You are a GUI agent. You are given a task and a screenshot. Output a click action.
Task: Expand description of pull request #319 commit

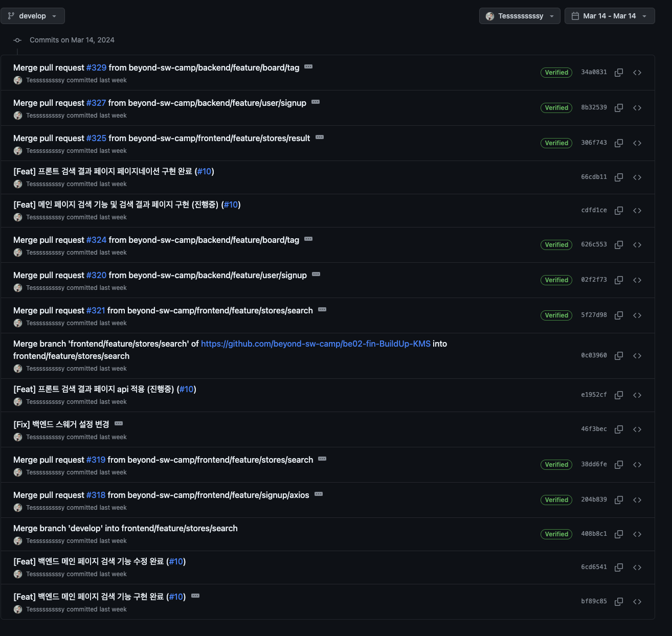322,459
